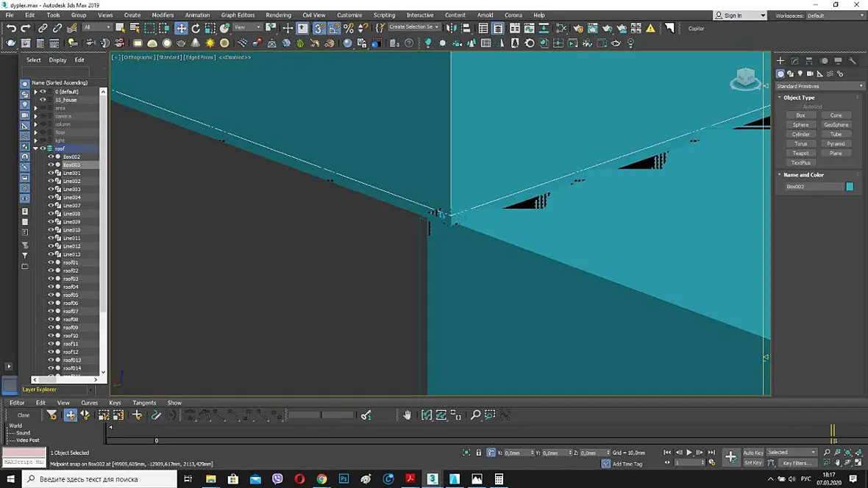This screenshot has height=488, width=868.
Task: Toggle the 3D Snaps icon
Action: 319,28
